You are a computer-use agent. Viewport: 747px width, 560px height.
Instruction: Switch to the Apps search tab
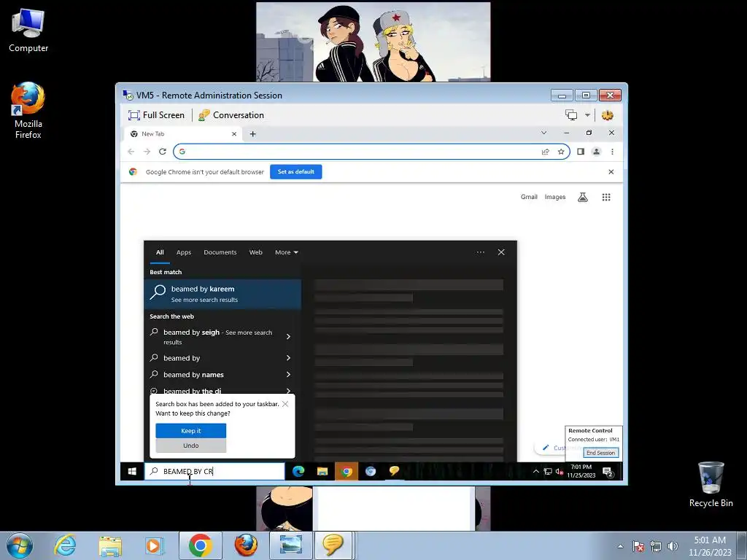pos(183,252)
